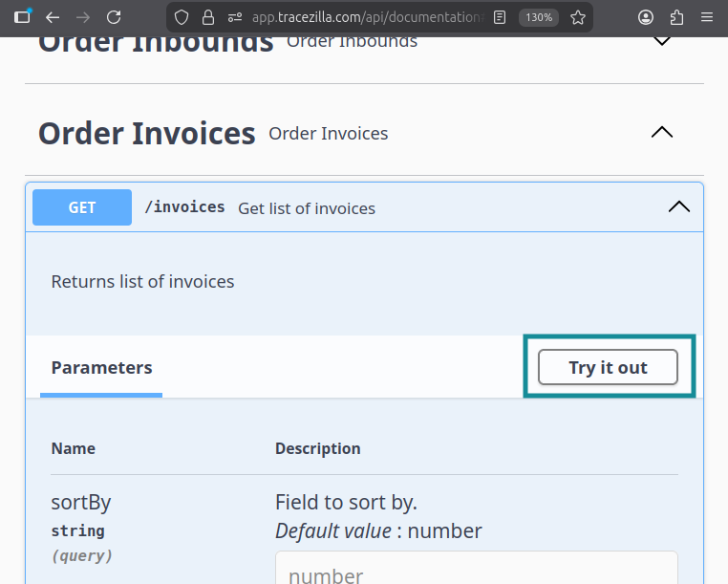Click the 130% zoom level indicator
The image size is (728, 584).
pos(539,17)
